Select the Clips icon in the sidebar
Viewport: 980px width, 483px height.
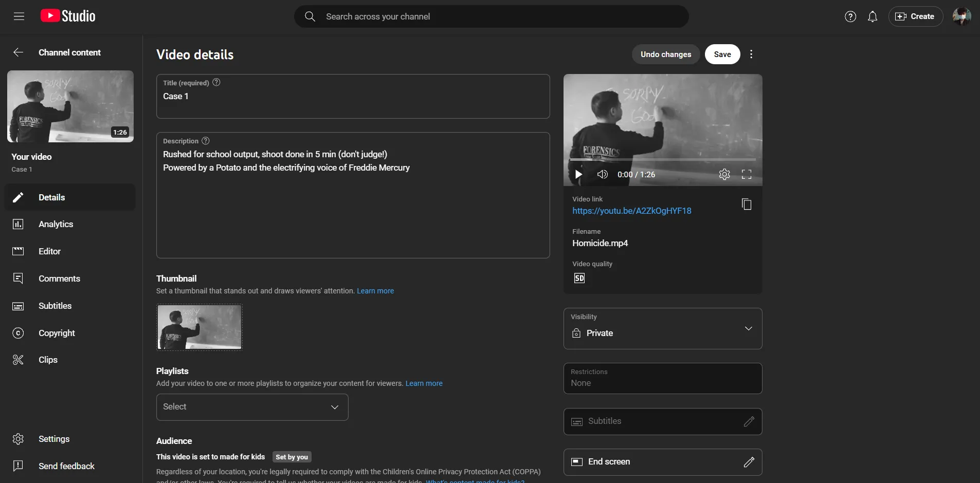(x=18, y=360)
